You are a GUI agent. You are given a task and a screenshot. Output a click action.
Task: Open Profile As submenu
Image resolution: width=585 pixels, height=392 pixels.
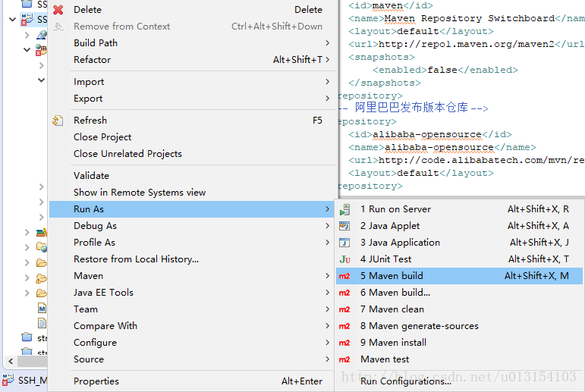(193, 243)
